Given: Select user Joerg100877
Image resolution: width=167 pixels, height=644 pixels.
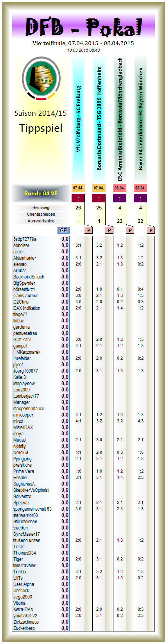Looking at the screenshot, I should [x=25, y=371].
